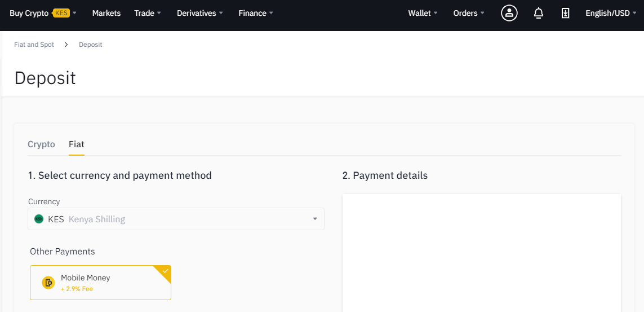Screen dimensions: 644x312
Task: Go to Markets page
Action: [106, 13]
